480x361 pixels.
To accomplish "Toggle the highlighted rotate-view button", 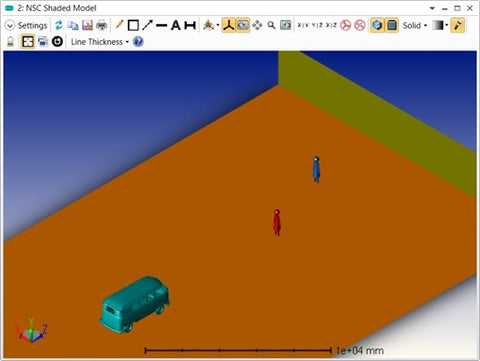I will point(243,25).
